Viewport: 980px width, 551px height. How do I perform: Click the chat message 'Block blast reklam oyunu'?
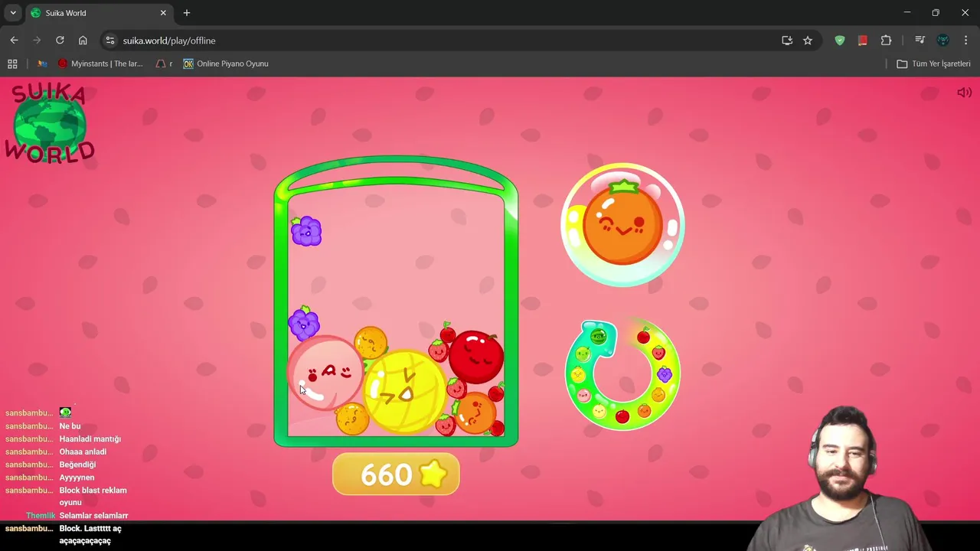click(x=93, y=496)
